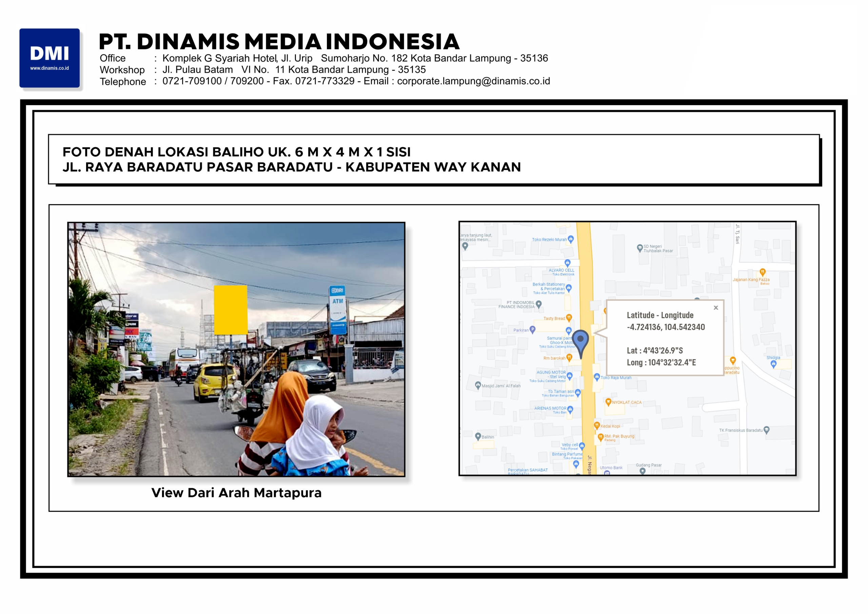868x614 pixels.
Task: Click the RM. Pak Buyung label
Action: coord(619,436)
